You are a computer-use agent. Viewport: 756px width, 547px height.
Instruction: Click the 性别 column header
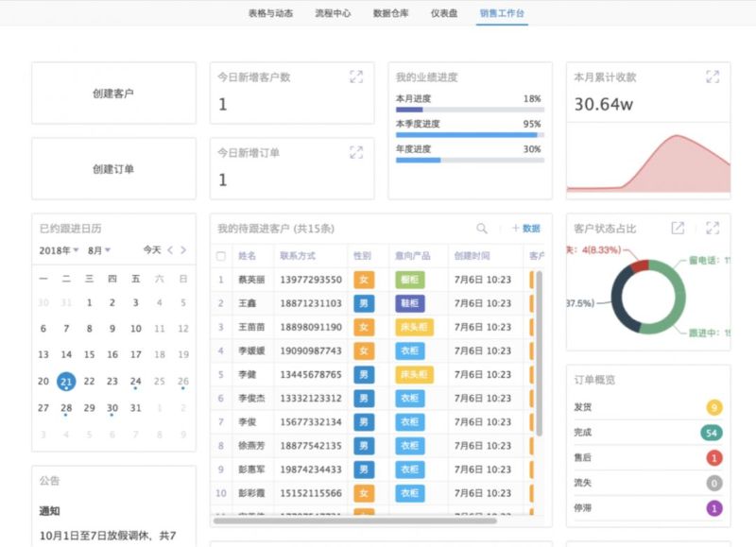click(x=362, y=256)
